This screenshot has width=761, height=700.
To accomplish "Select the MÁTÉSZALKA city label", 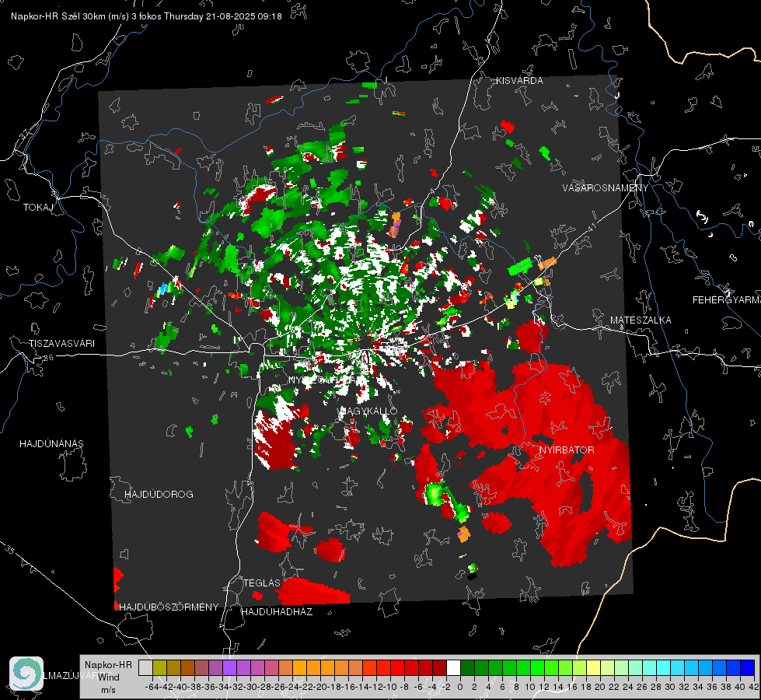I will (x=641, y=320).
